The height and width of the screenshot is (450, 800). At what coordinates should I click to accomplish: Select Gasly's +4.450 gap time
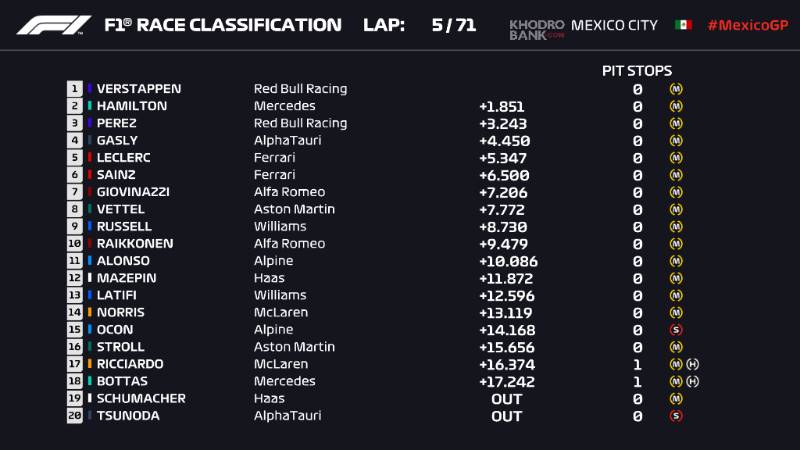[x=504, y=141]
